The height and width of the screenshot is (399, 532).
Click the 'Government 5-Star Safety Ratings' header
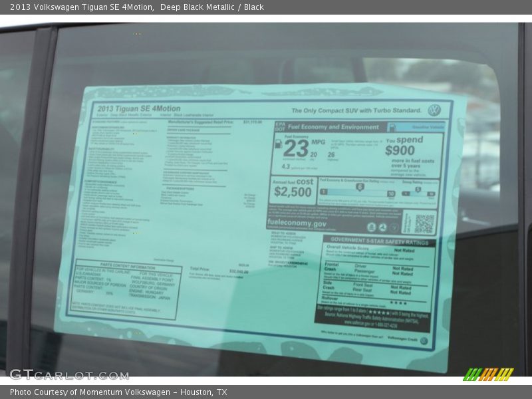point(379,241)
